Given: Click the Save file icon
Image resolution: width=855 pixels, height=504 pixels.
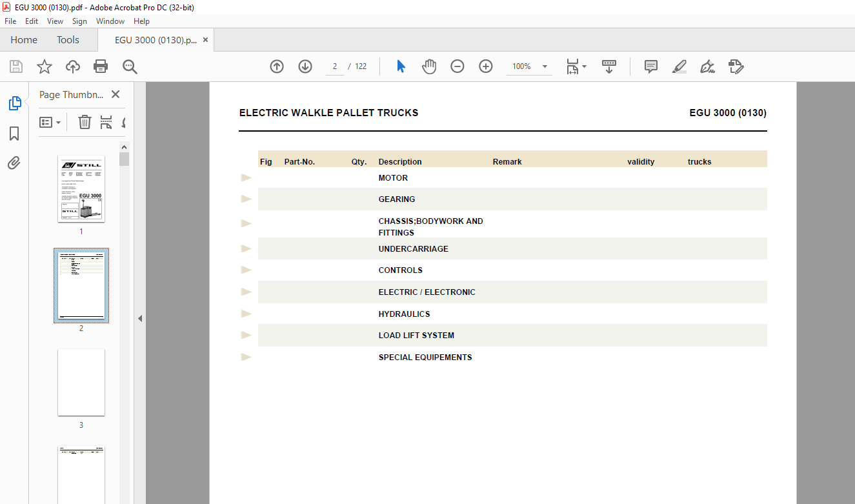Looking at the screenshot, I should pos(16,66).
